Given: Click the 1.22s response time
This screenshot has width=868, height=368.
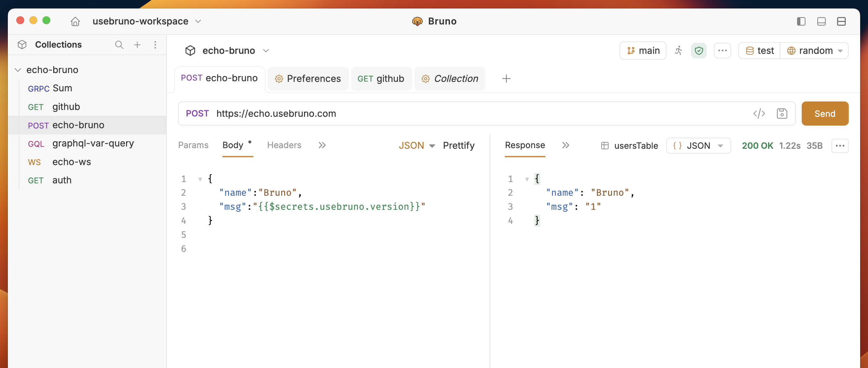Looking at the screenshot, I should tap(790, 146).
